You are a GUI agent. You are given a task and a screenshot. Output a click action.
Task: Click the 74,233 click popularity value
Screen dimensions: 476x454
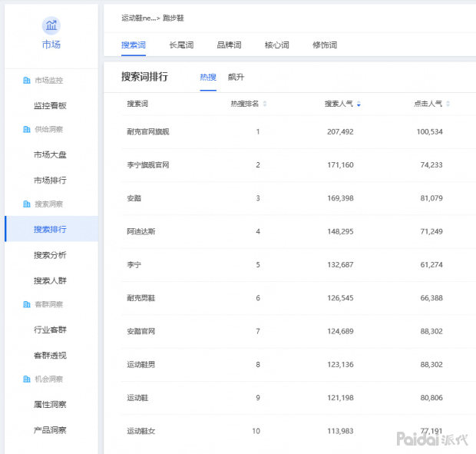pyautogui.click(x=431, y=165)
